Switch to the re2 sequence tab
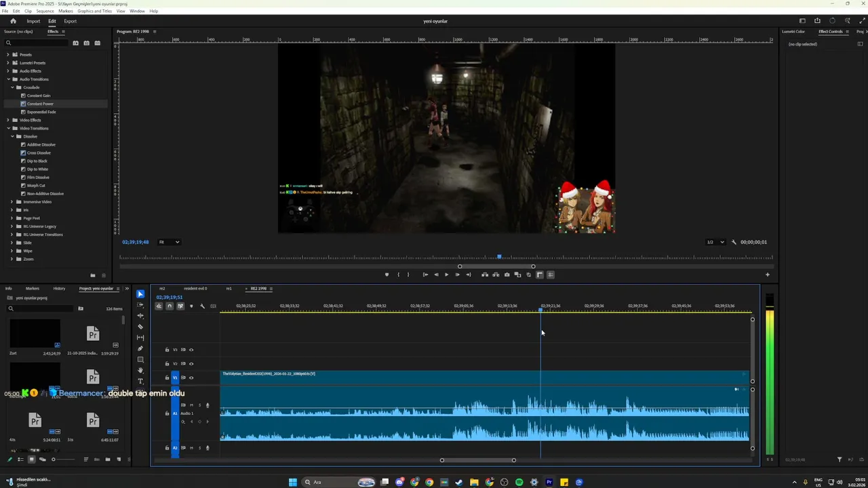Image resolution: width=868 pixels, height=488 pixels. pos(162,289)
